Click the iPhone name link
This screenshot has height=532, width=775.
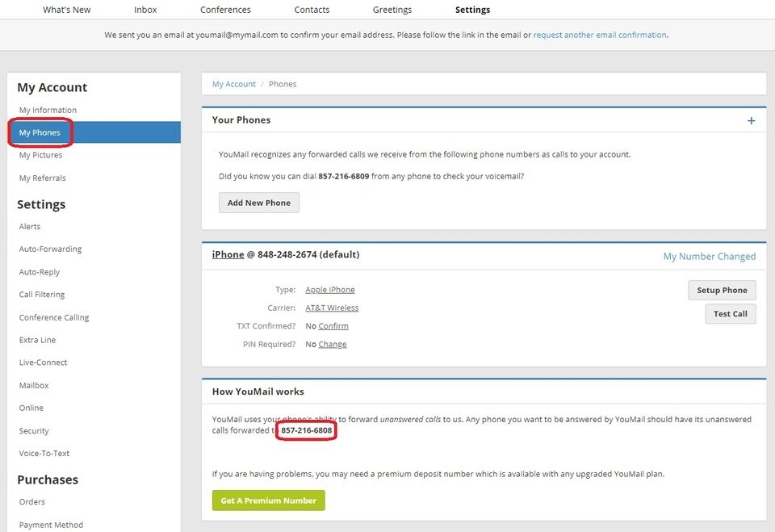(228, 254)
